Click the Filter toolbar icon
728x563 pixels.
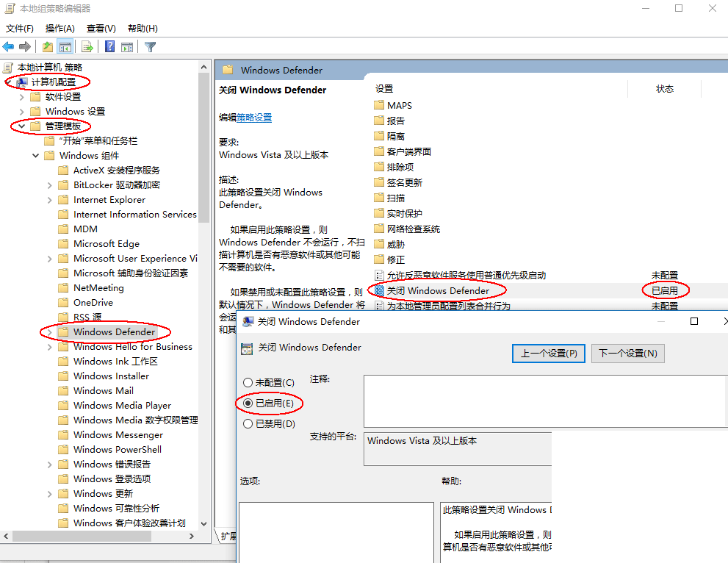coord(150,46)
